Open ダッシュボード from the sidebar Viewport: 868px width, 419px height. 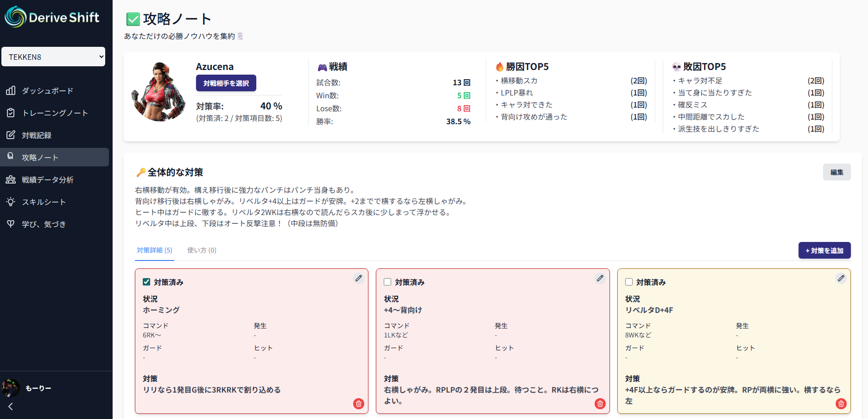click(47, 91)
